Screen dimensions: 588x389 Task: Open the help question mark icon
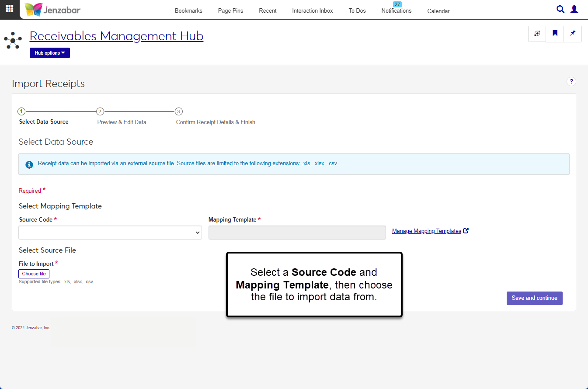coord(571,81)
